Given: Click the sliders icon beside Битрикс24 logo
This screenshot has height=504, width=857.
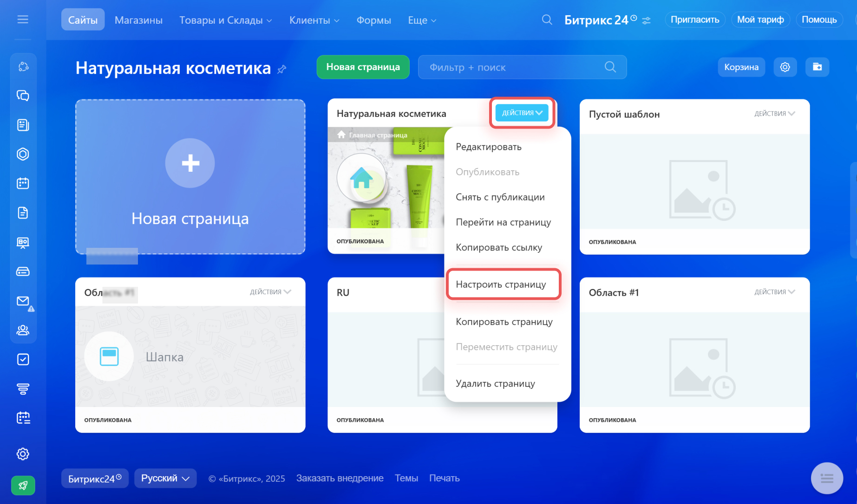Looking at the screenshot, I should 647,20.
